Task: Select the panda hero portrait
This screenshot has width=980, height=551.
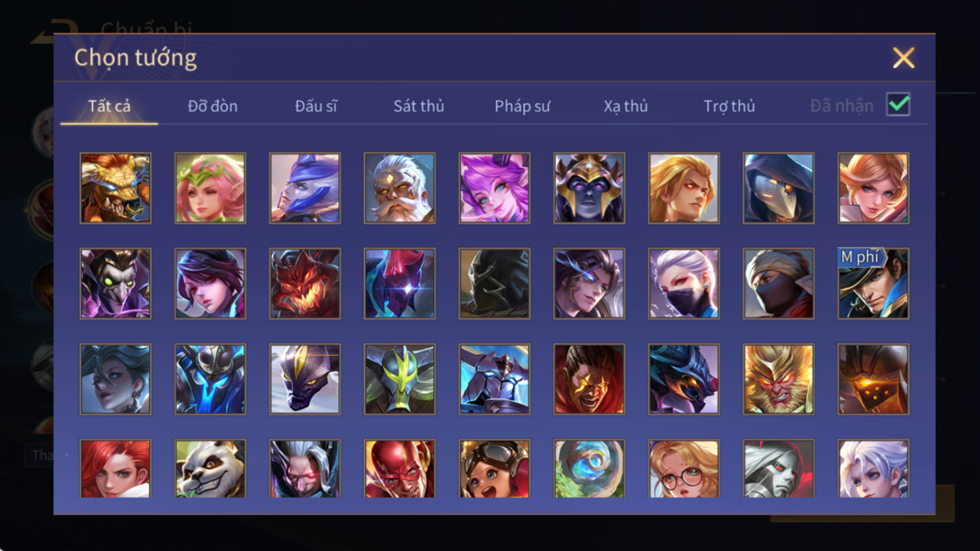Action: coord(210,469)
